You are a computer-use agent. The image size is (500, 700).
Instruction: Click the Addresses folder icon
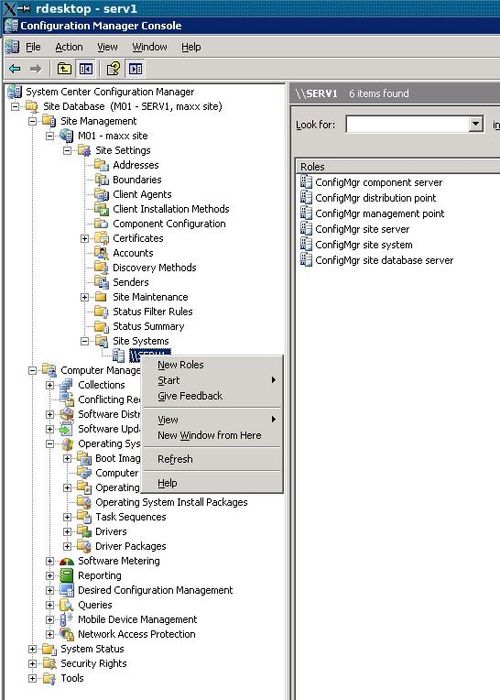click(101, 165)
